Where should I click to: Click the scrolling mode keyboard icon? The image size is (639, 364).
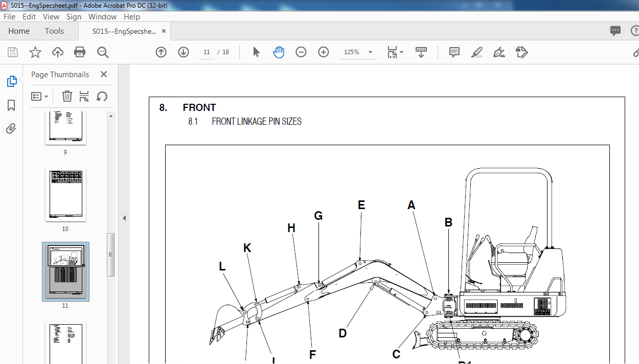coord(421,52)
